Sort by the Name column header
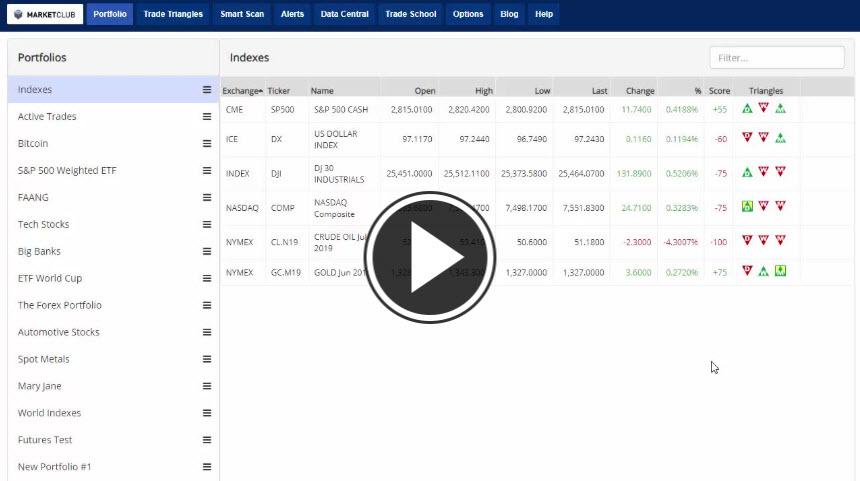860x481 pixels. point(322,90)
